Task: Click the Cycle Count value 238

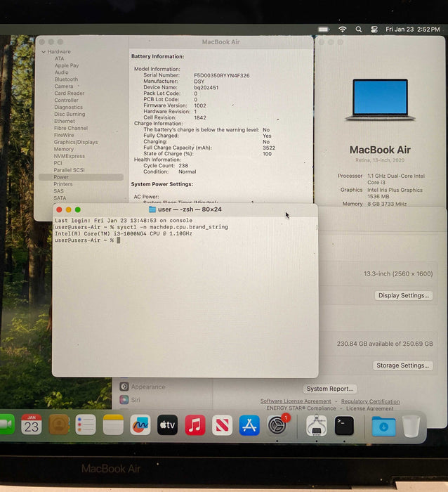Action: coord(183,166)
